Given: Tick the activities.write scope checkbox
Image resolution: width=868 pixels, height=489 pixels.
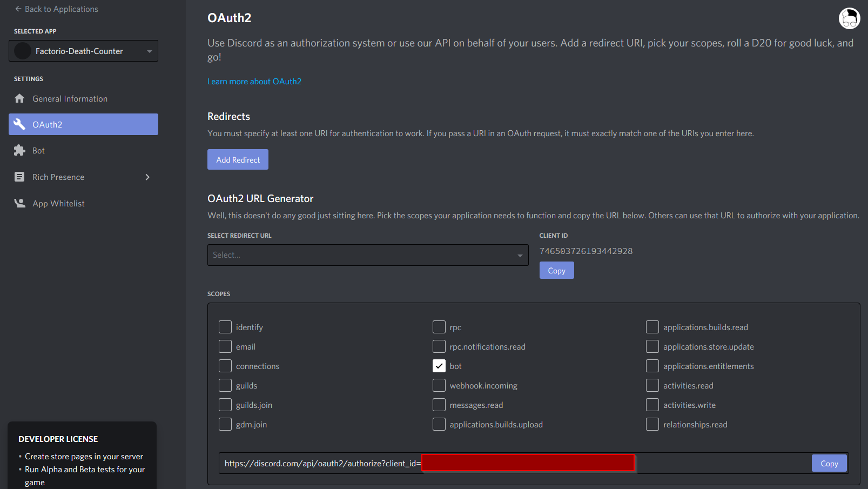Looking at the screenshot, I should click(652, 405).
